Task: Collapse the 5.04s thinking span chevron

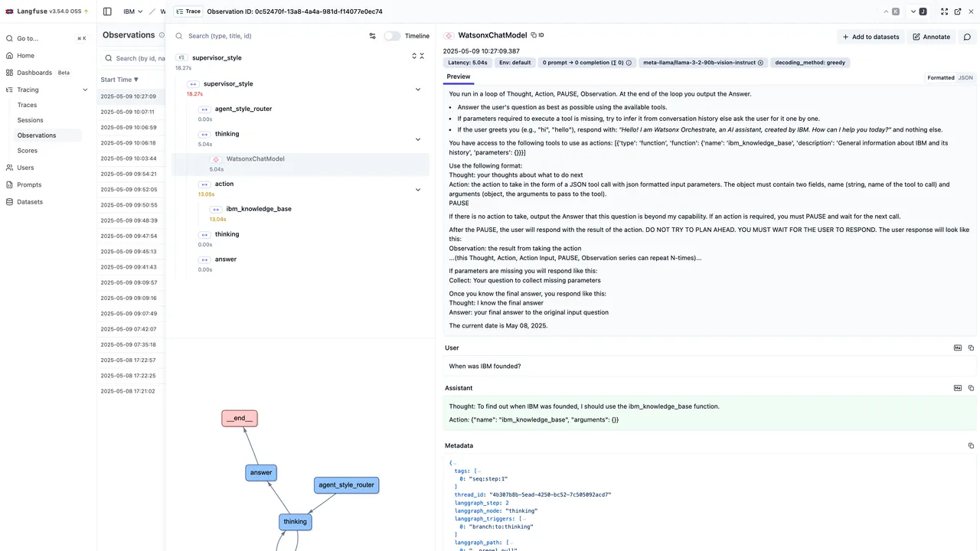Action: [418, 139]
